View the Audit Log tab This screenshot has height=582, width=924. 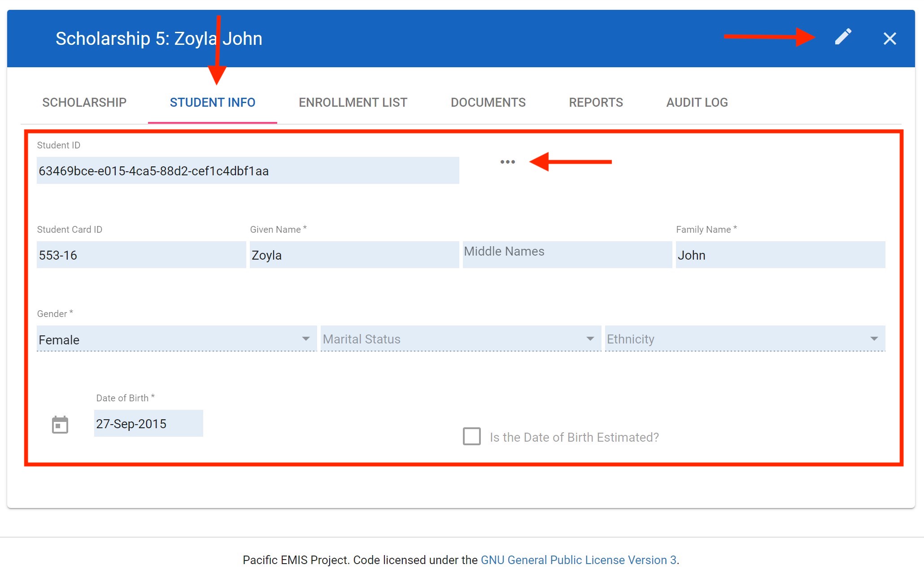pos(697,103)
